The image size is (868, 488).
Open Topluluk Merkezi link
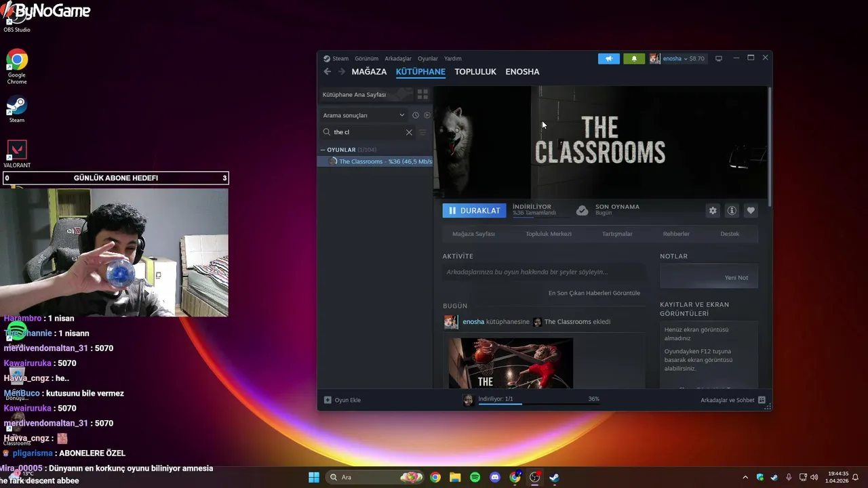(549, 234)
